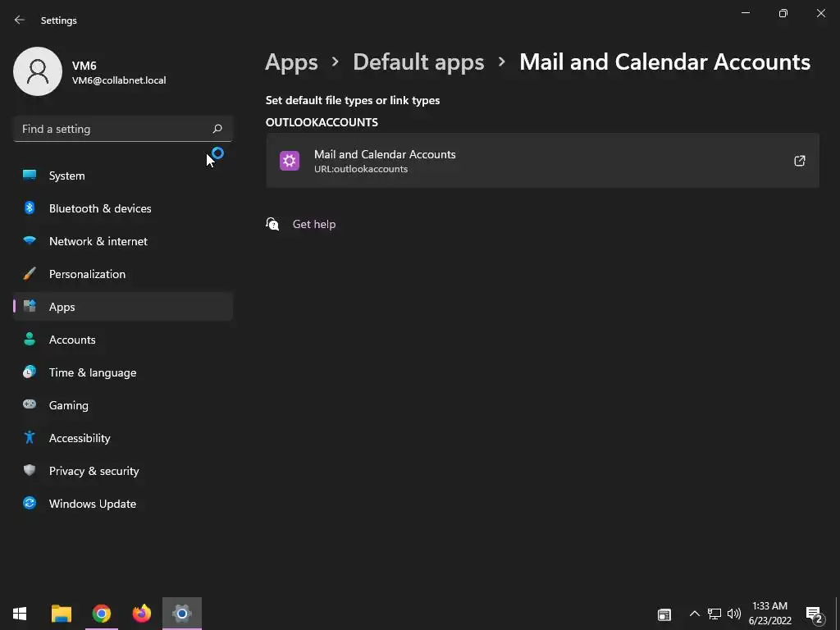The image size is (840, 630).
Task: Select the Apps sidebar item
Action: pos(123,307)
